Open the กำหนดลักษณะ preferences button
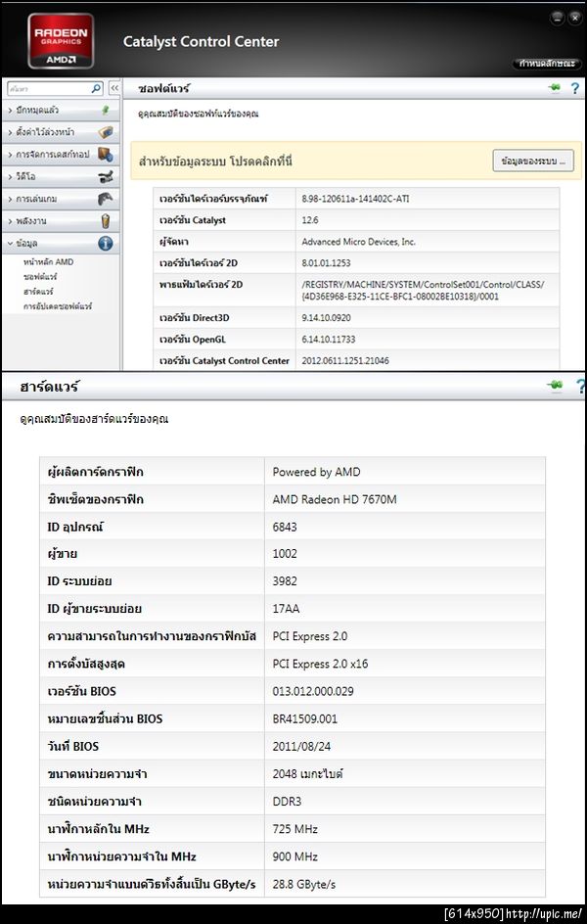 [x=547, y=64]
